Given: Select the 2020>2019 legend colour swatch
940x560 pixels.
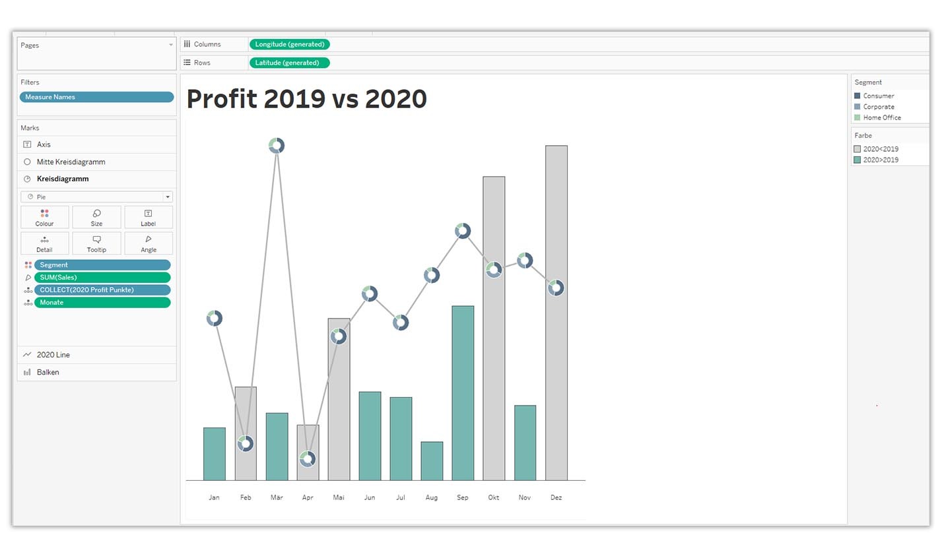Looking at the screenshot, I should [857, 160].
